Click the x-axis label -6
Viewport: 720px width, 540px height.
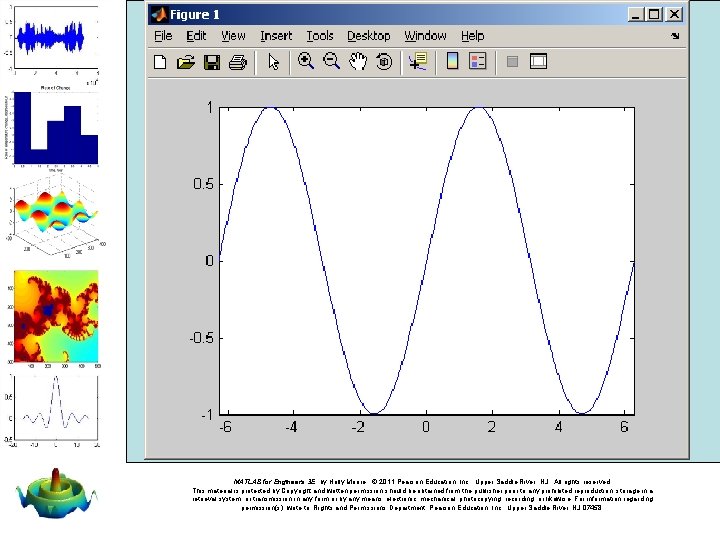click(225, 427)
